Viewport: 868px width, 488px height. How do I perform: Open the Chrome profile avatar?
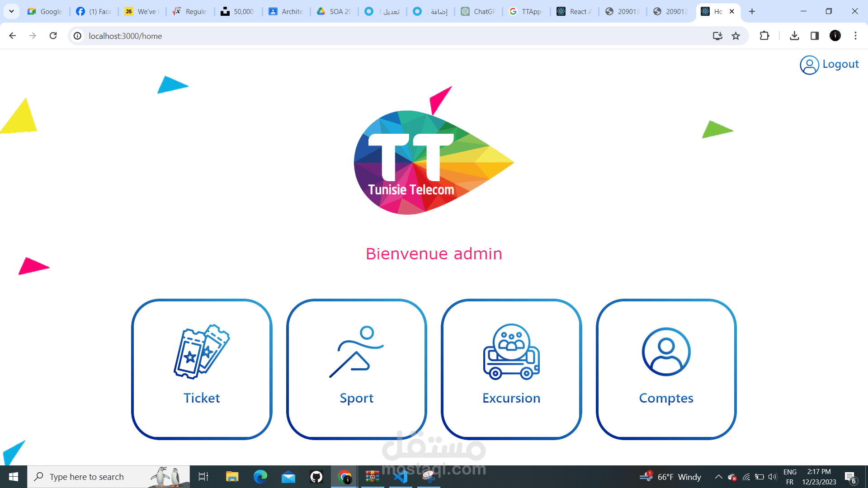(835, 36)
